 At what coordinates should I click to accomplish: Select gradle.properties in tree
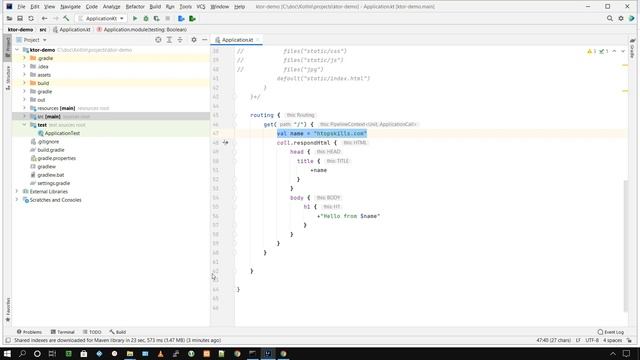tap(56, 158)
